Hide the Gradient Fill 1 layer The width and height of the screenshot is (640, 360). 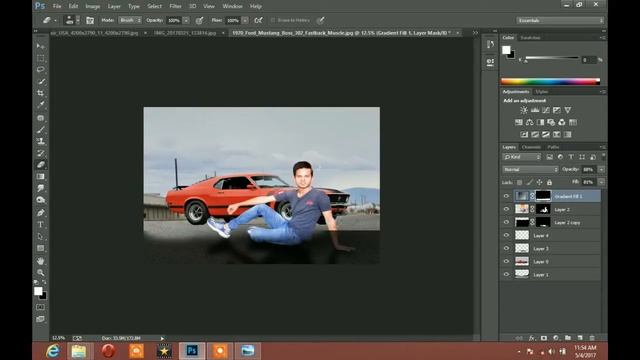point(507,196)
